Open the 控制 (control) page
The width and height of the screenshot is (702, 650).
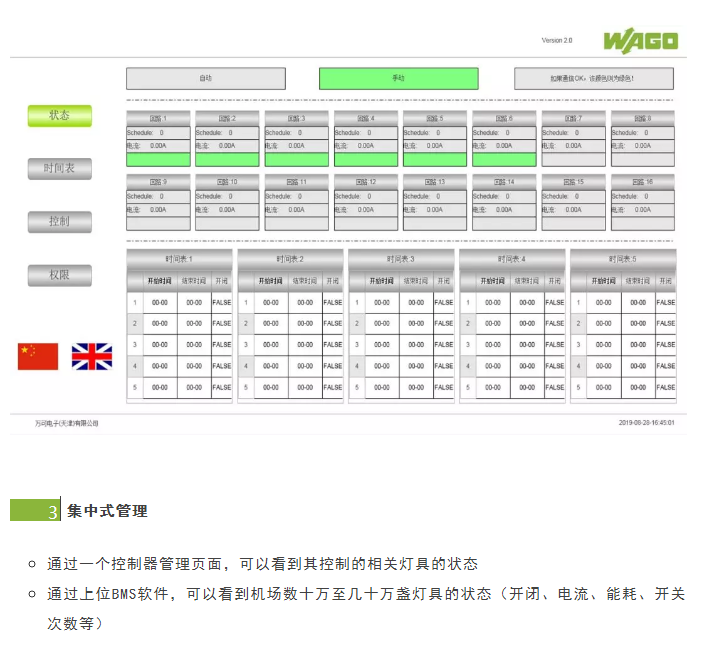click(x=59, y=222)
